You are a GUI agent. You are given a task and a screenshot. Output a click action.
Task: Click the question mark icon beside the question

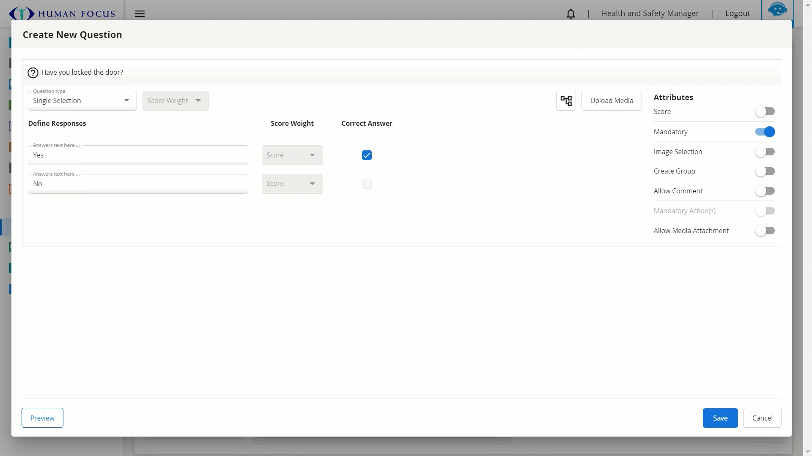point(33,72)
